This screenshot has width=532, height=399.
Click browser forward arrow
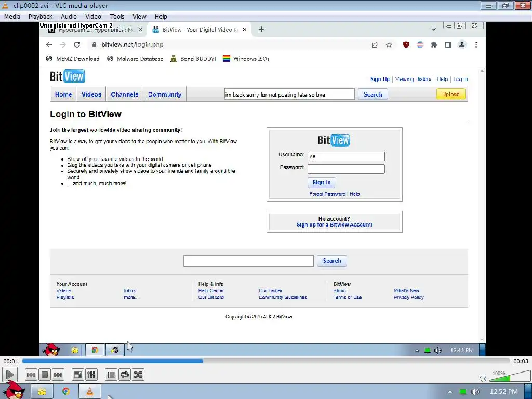(x=63, y=45)
